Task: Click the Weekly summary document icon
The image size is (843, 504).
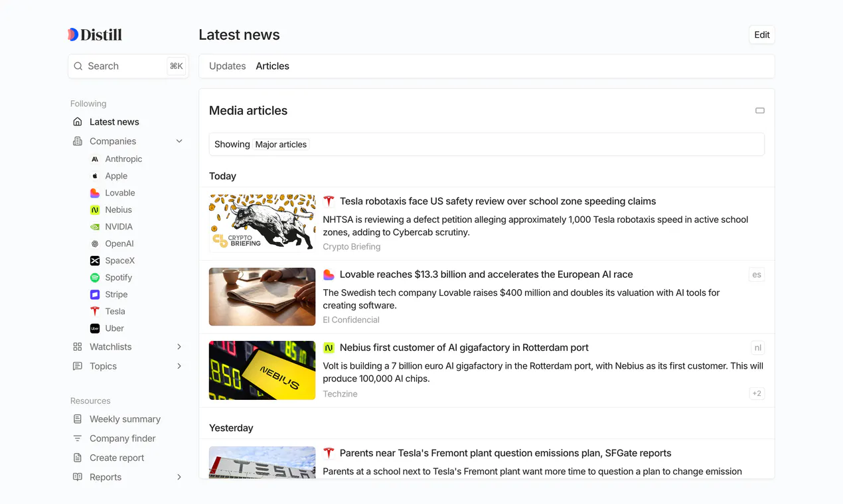Action: (x=78, y=419)
